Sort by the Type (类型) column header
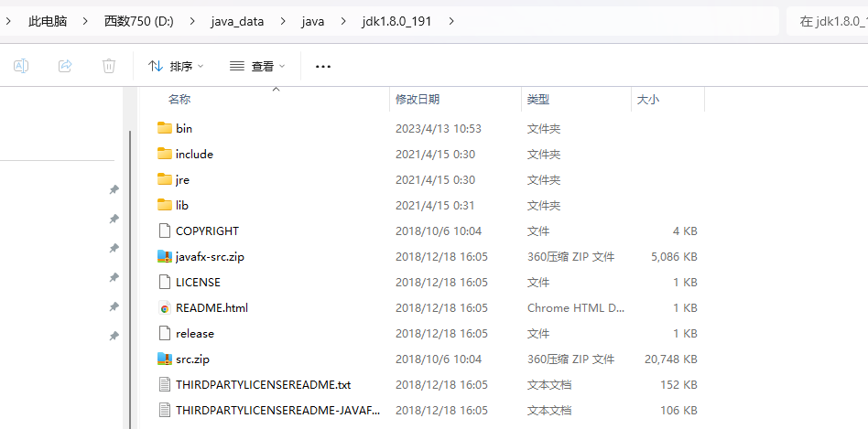The height and width of the screenshot is (429, 868). [x=538, y=100]
